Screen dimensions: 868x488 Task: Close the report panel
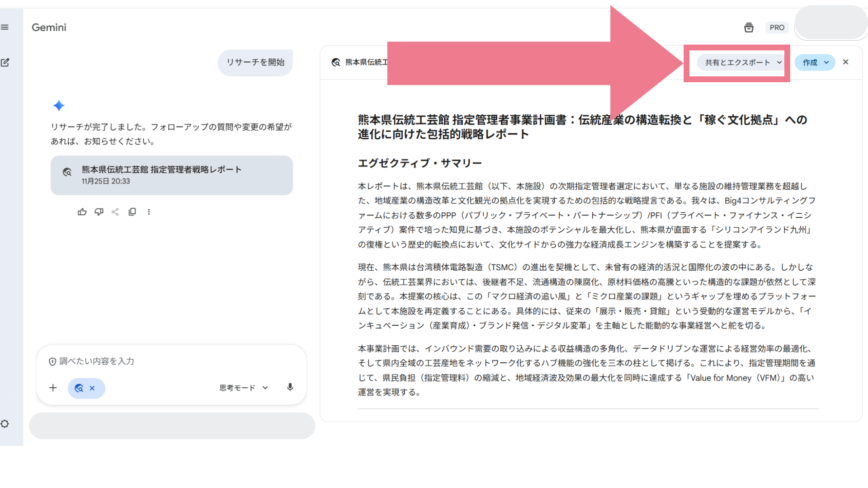pos(846,62)
